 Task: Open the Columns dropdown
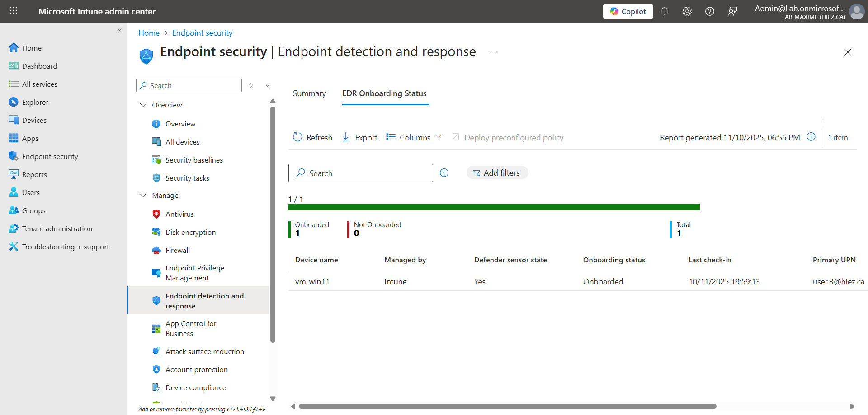click(414, 137)
